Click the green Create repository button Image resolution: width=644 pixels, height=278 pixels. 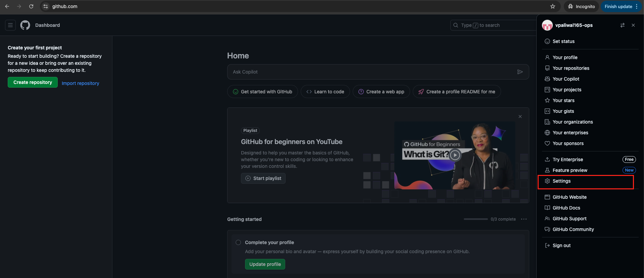click(x=33, y=82)
